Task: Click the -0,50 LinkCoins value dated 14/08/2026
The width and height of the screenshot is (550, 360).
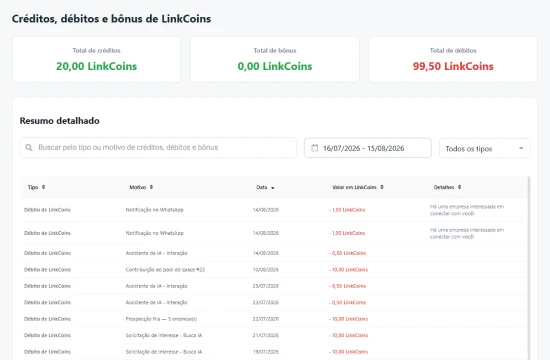Action: pos(347,253)
